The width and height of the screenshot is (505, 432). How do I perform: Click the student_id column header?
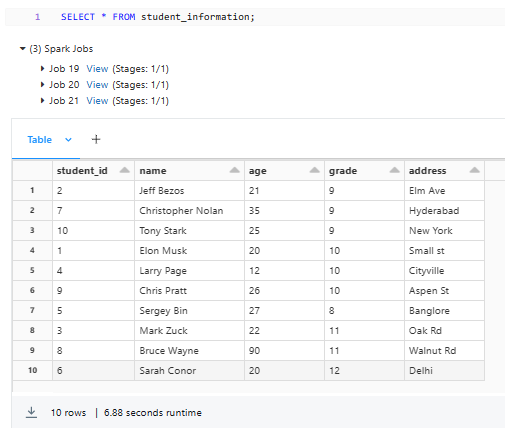tap(93, 171)
